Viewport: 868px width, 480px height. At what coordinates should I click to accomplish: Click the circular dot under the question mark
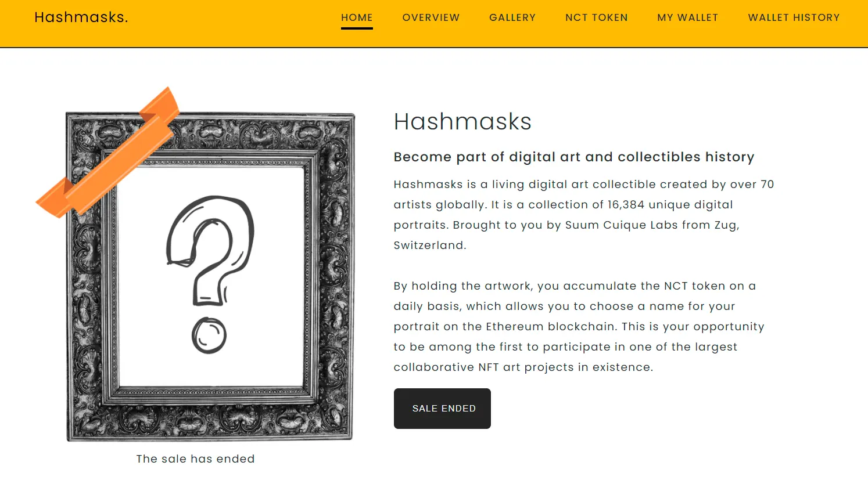[209, 335]
